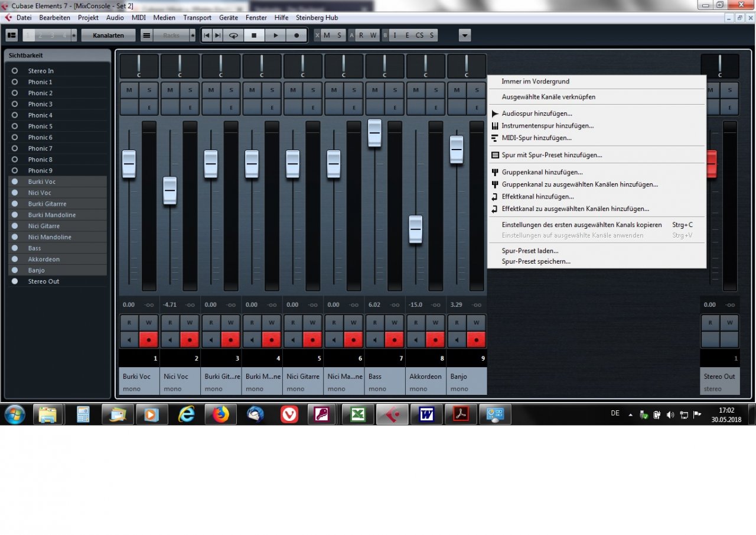The height and width of the screenshot is (535, 756).
Task: Enable monitor icon on Nici Gitarre channel
Action: [293, 339]
